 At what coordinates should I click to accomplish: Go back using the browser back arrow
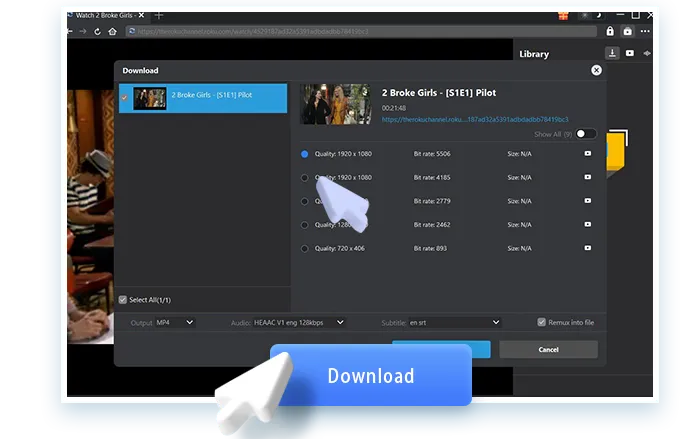(x=70, y=32)
